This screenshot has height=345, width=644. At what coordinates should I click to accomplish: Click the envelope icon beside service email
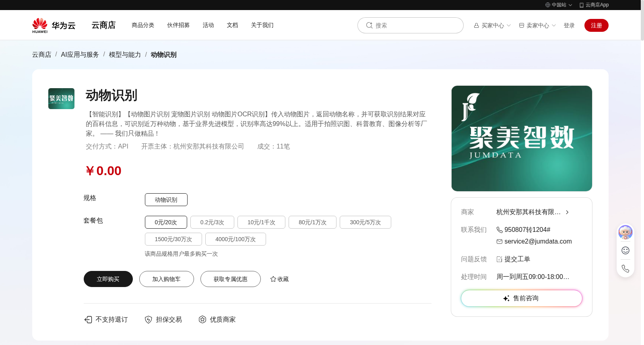click(x=500, y=242)
